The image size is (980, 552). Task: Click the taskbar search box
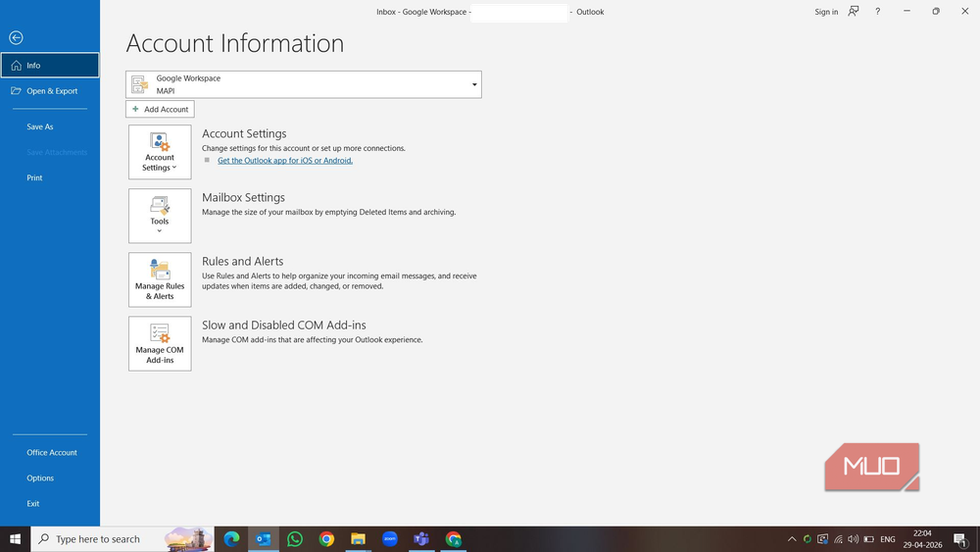coord(122,539)
